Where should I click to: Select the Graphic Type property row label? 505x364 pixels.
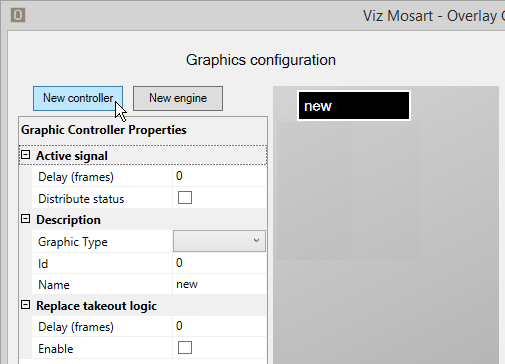[73, 242]
